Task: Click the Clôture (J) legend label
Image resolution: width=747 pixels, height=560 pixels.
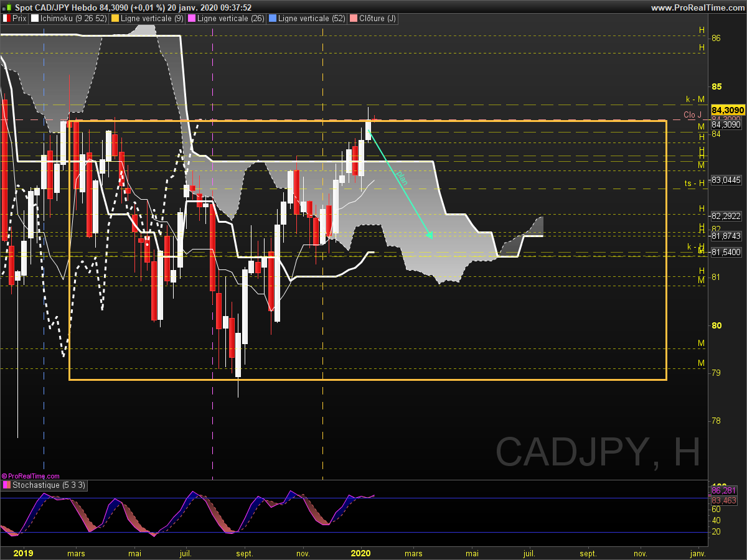Action: click(x=377, y=19)
